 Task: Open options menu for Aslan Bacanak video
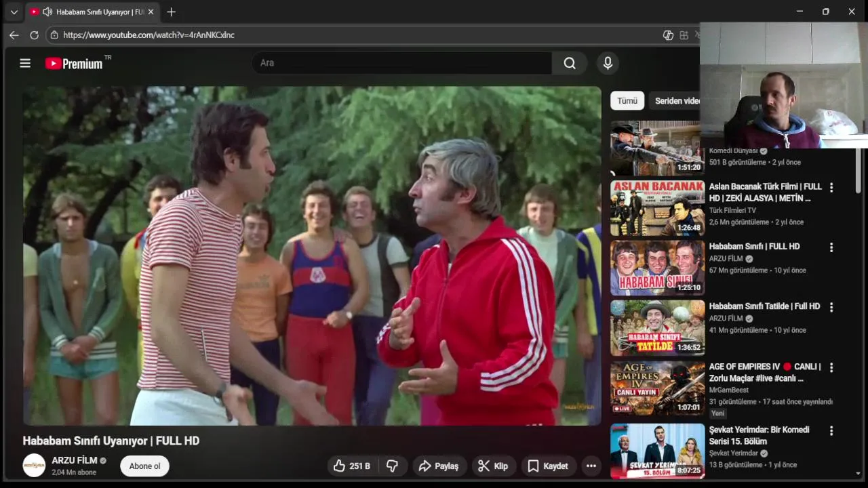pos(831,187)
